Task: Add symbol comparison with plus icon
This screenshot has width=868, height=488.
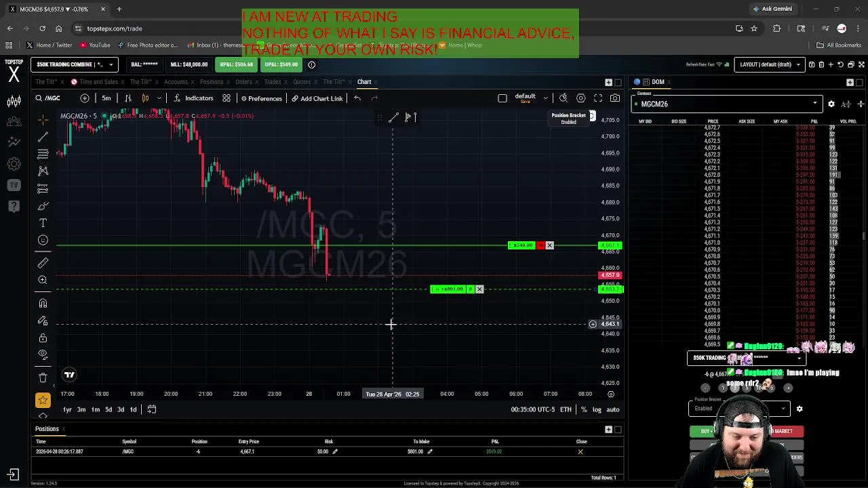Action: point(85,98)
